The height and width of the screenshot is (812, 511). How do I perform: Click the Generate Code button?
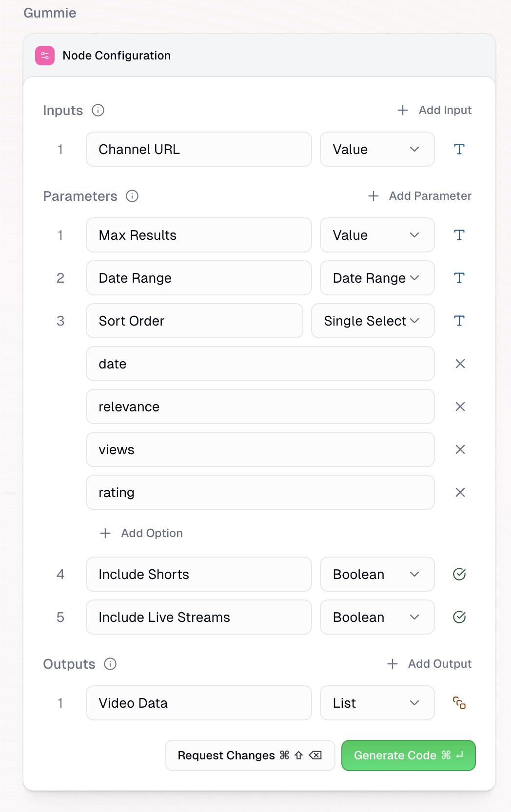tap(408, 755)
